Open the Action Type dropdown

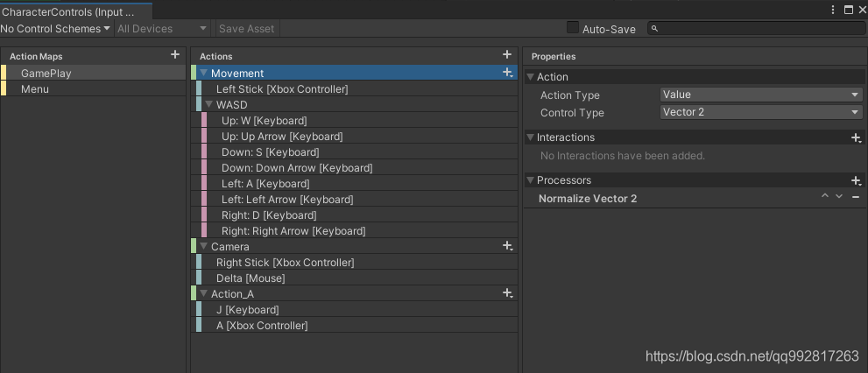coord(760,95)
